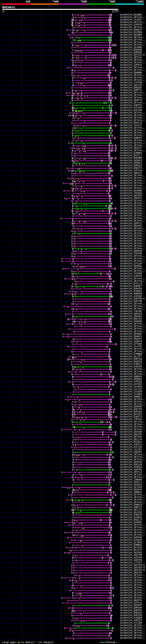Choose entry UniRef100_B9SGJ4
The image size is (146, 644).
coord(131,123)
